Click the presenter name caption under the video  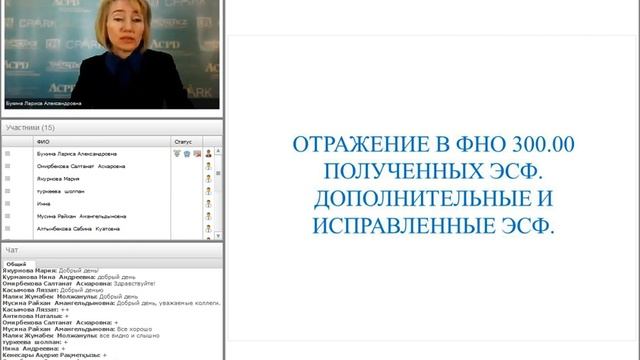coord(44,104)
